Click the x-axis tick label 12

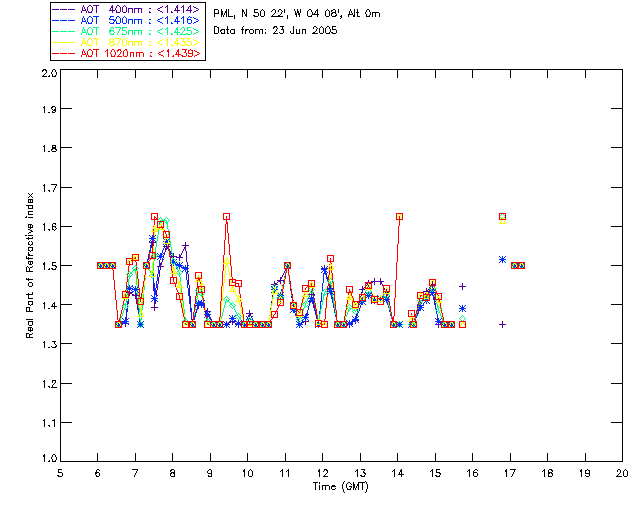tap(322, 473)
